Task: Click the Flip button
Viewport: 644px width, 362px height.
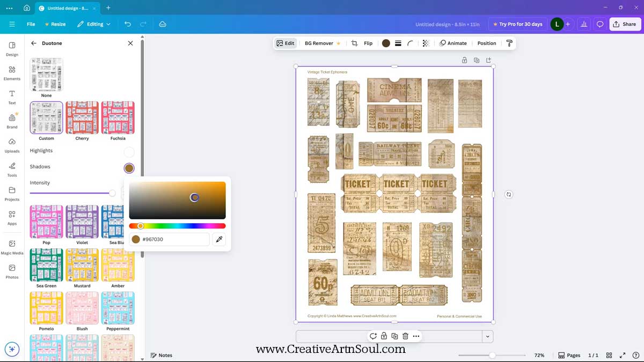Action: (x=368, y=43)
